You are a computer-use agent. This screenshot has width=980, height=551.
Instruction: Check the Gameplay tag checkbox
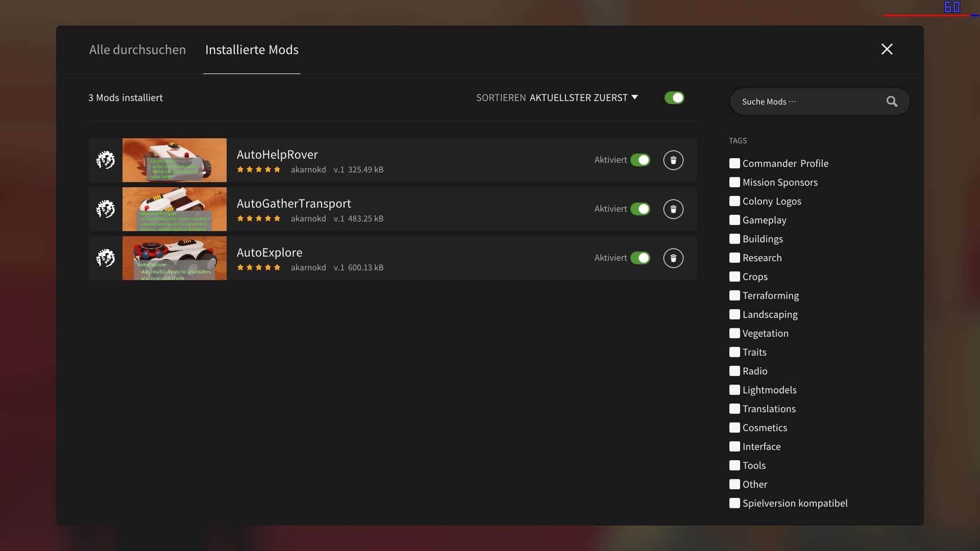pos(734,220)
